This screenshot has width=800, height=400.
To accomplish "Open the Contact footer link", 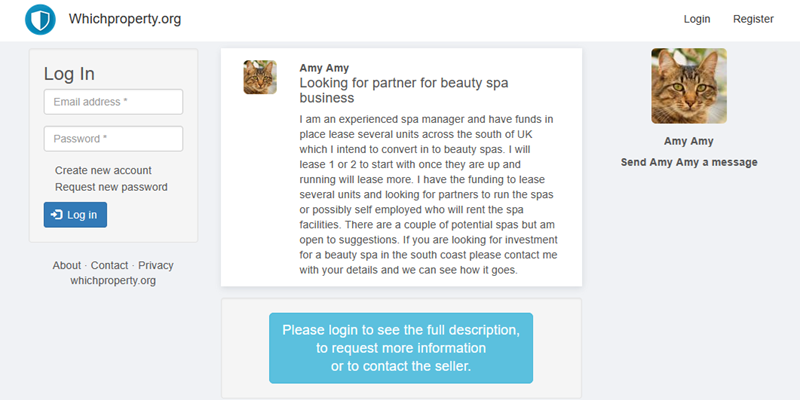I will click(x=109, y=265).
